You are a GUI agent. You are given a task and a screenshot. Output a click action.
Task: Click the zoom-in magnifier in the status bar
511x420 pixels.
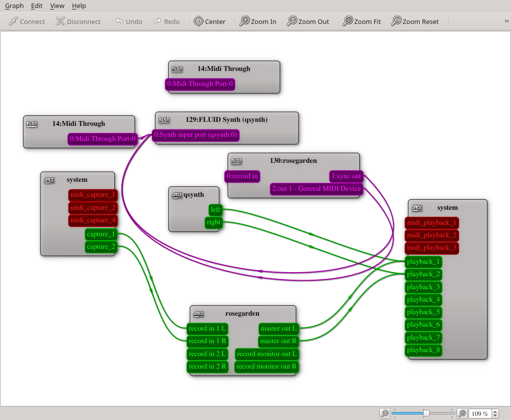pos(462,414)
